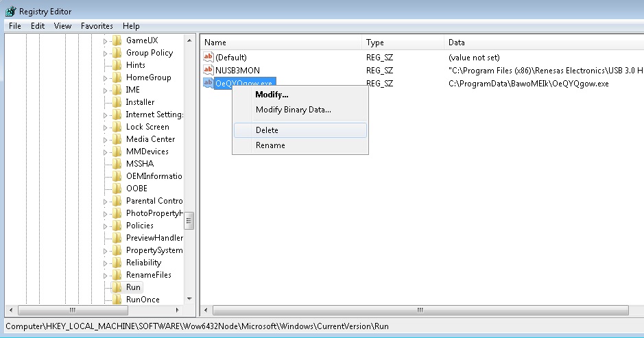Image resolution: width=644 pixels, height=338 pixels.
Task: Click the PhotoPropertyHandler folder icon
Action: point(117,213)
